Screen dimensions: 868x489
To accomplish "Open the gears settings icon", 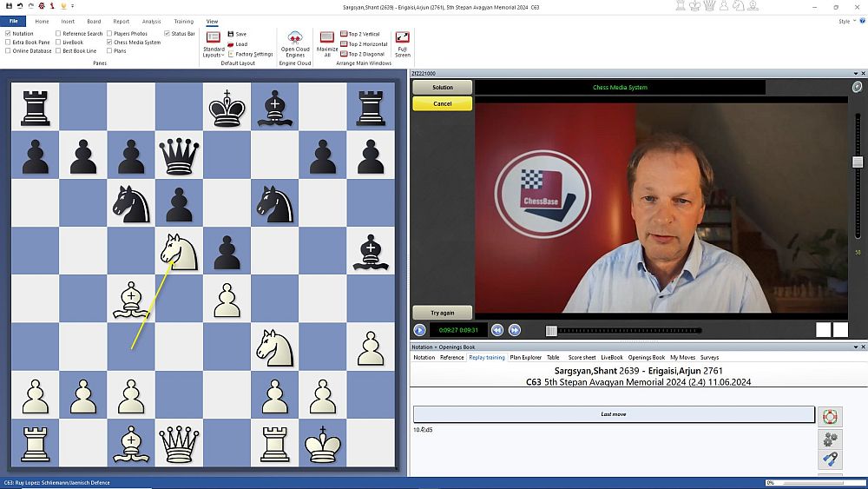I will click(x=830, y=439).
